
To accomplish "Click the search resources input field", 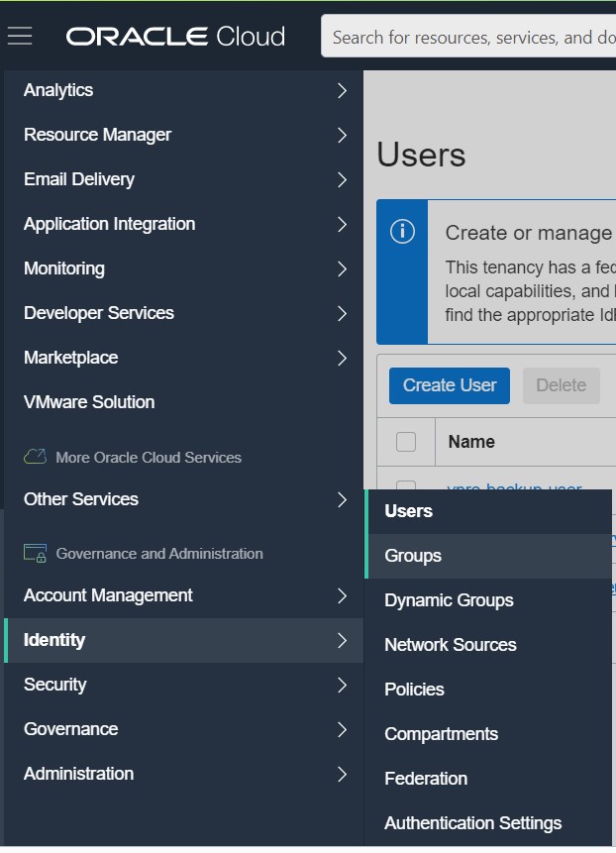I will [470, 37].
